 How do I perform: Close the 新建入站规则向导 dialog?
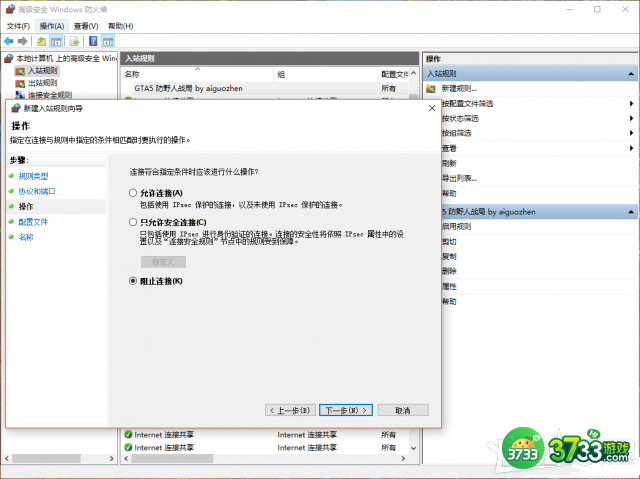[432, 108]
